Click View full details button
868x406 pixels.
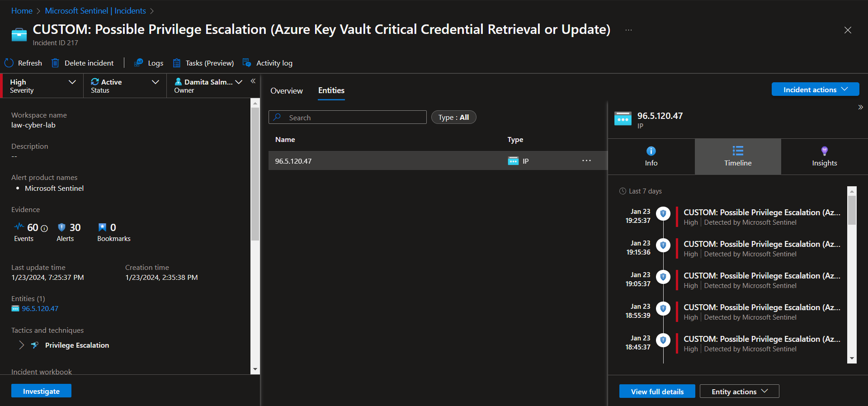tap(657, 391)
